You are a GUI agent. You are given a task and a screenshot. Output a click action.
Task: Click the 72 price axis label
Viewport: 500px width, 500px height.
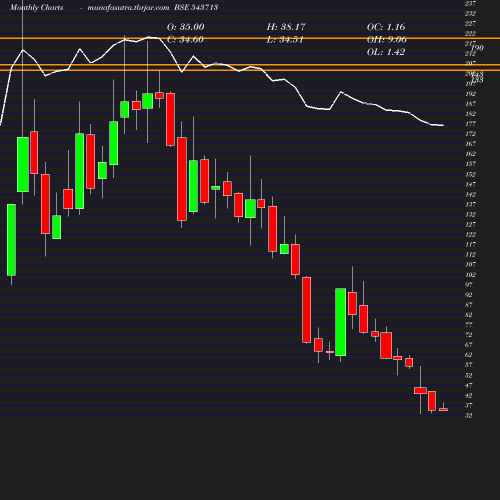pyautogui.click(x=469, y=335)
